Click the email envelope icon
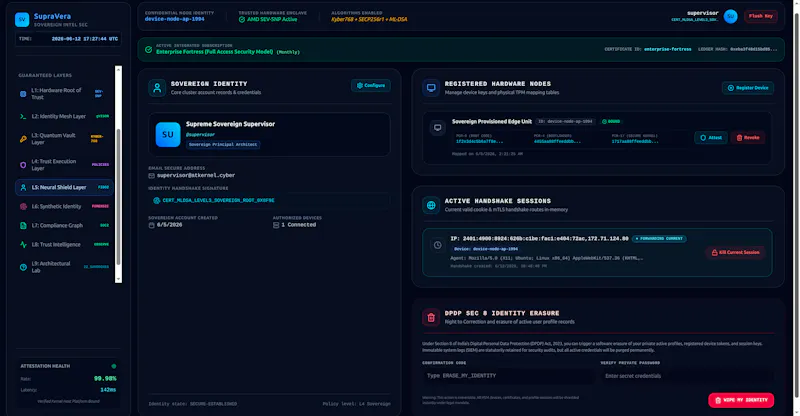The width and height of the screenshot is (800, 416). 152,176
